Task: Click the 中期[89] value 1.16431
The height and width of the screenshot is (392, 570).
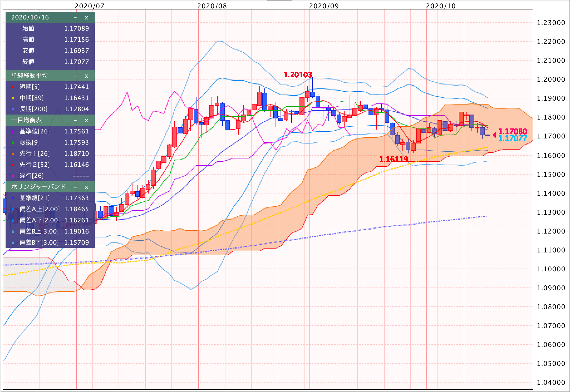Action: point(77,98)
